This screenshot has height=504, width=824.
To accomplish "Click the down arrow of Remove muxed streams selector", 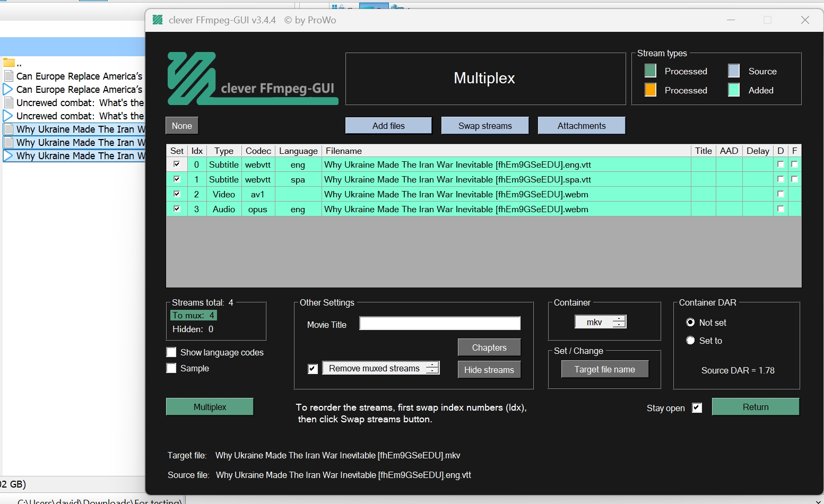I will (x=432, y=371).
